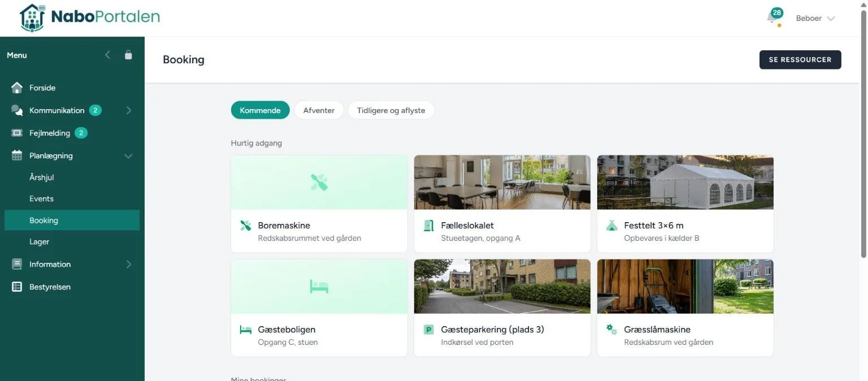The image size is (868, 381).
Task: Collapse the sidebar menu with the left chevron
Action: tap(108, 55)
